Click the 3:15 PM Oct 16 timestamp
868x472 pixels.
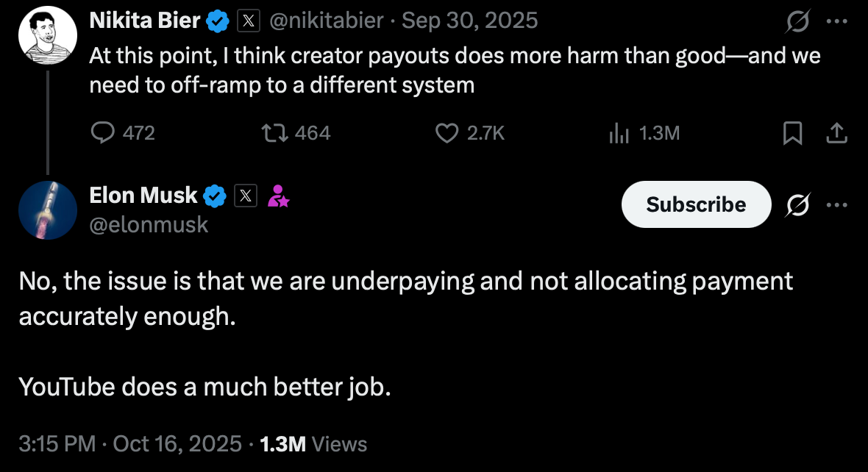click(130, 443)
